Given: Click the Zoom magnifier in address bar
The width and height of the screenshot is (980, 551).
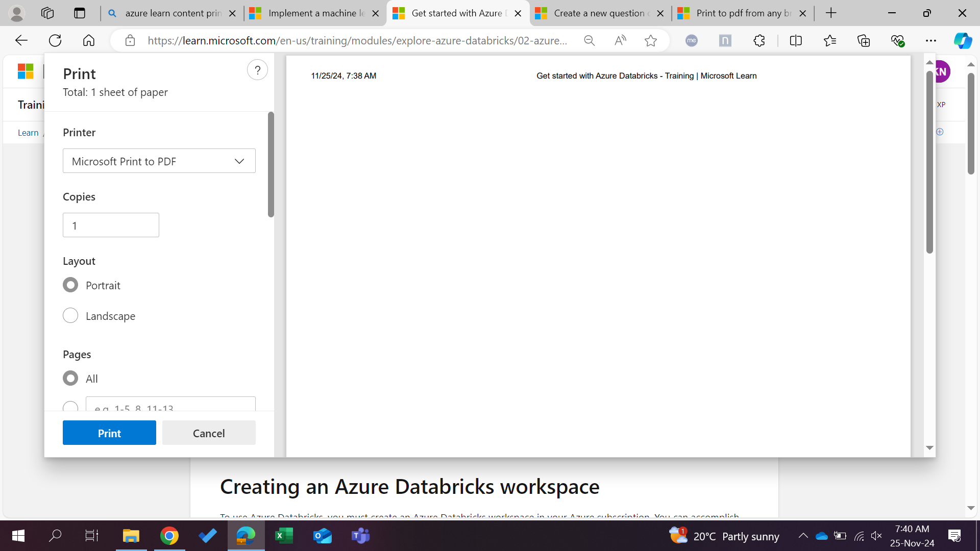Looking at the screenshot, I should coord(590,40).
